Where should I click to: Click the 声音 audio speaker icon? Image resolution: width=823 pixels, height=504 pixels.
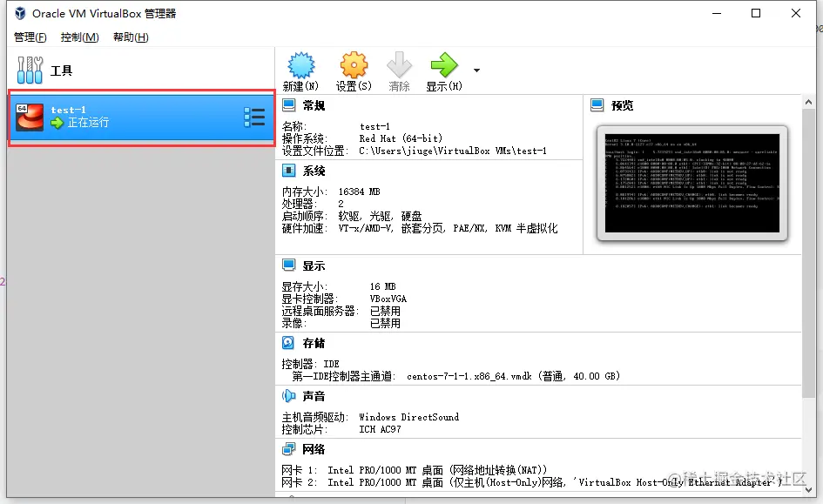[x=288, y=396]
